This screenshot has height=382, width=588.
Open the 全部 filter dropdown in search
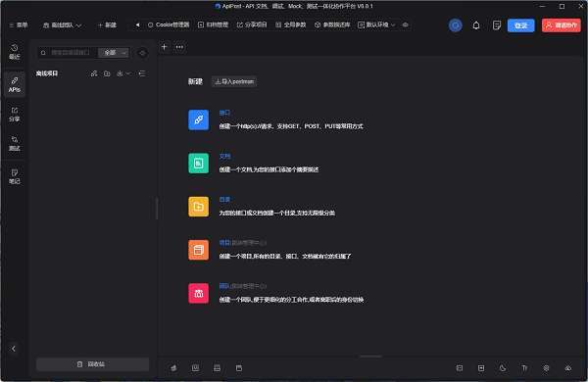tap(114, 53)
